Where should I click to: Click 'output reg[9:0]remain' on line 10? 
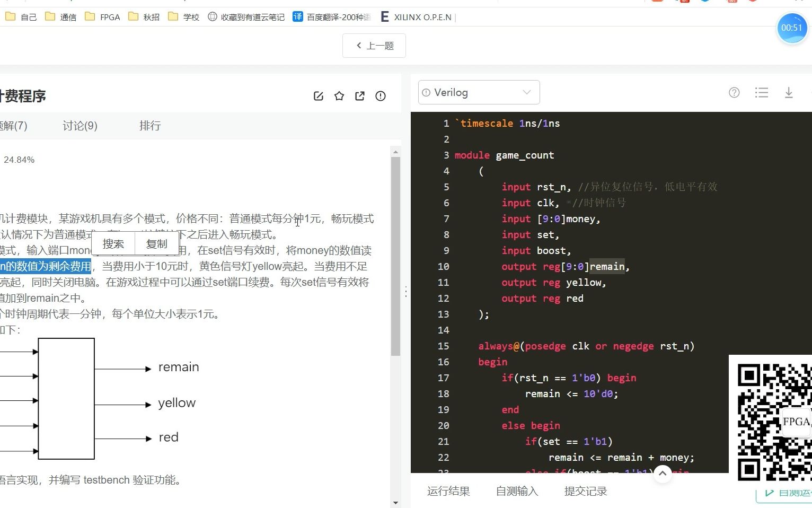coord(566,266)
